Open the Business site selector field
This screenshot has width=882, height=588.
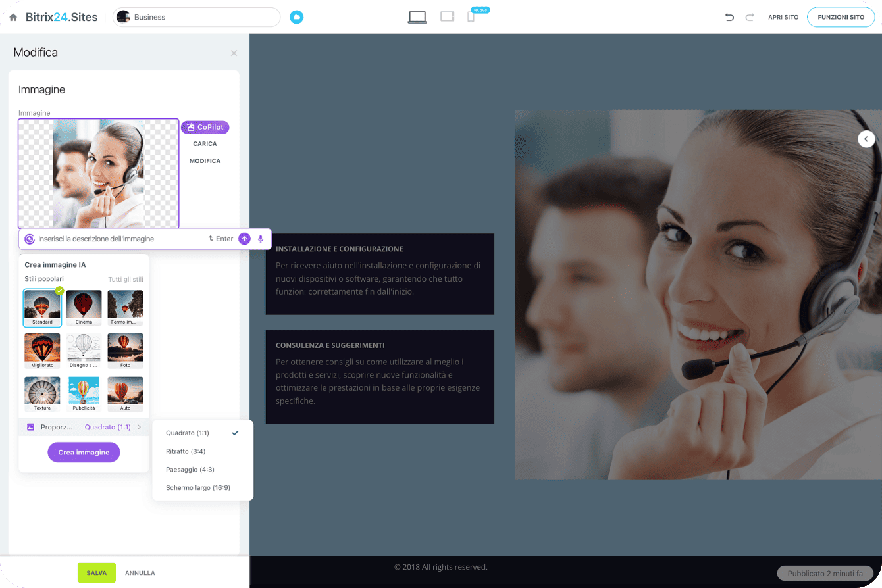coord(196,17)
